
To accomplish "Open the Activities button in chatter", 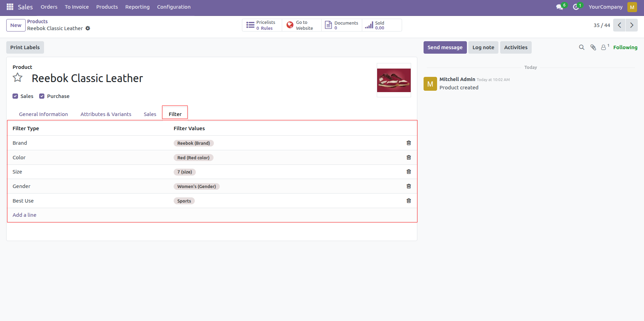I will 516,47.
